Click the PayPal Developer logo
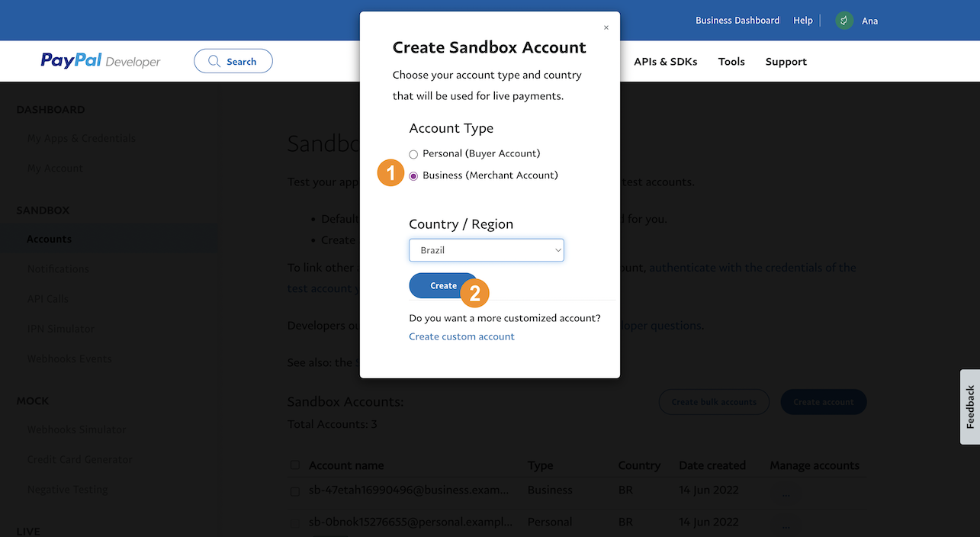The image size is (980, 537). pyautogui.click(x=101, y=61)
